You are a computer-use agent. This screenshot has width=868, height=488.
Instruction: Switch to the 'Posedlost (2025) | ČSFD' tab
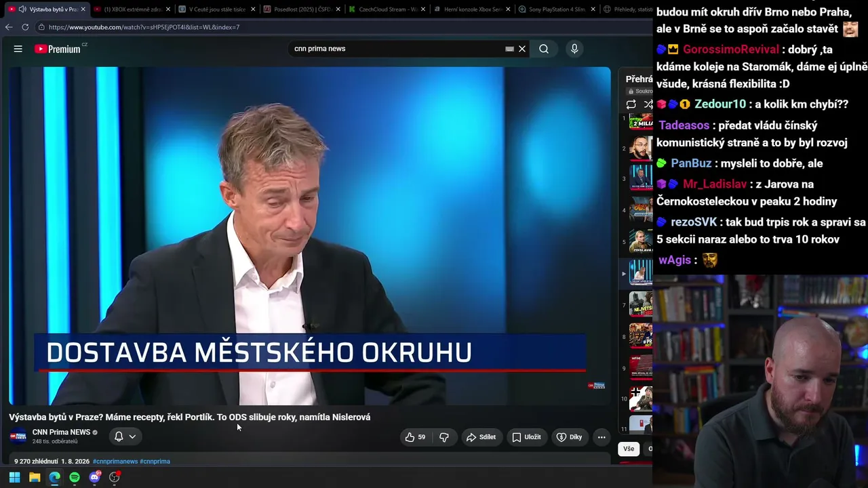click(x=302, y=9)
